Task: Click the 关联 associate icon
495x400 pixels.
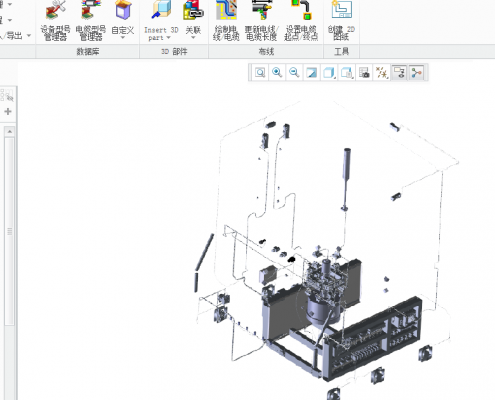Action: pos(193,10)
